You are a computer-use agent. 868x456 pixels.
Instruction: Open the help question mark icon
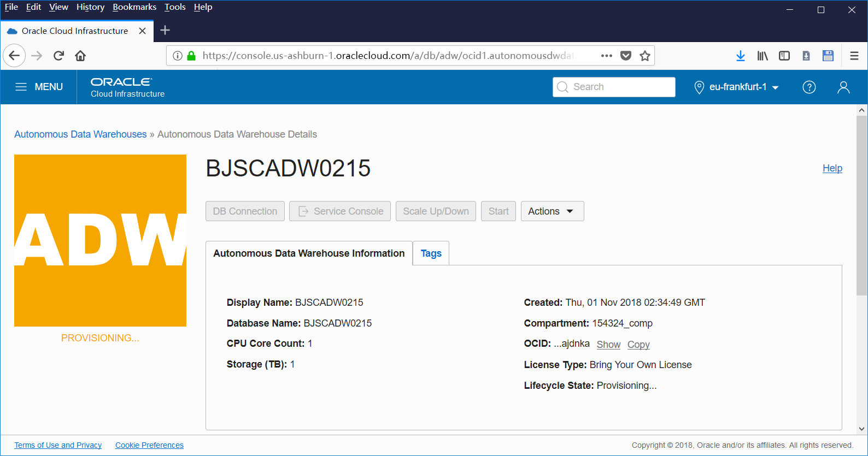point(809,87)
